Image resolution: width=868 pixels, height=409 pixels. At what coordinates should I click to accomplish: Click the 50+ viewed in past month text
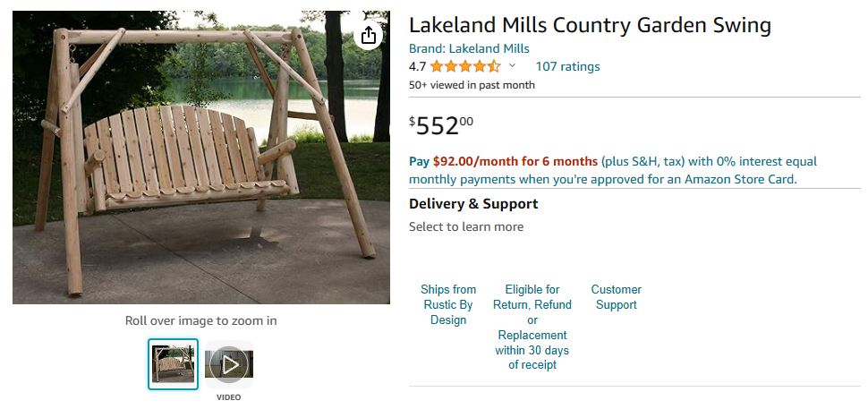[x=472, y=85]
